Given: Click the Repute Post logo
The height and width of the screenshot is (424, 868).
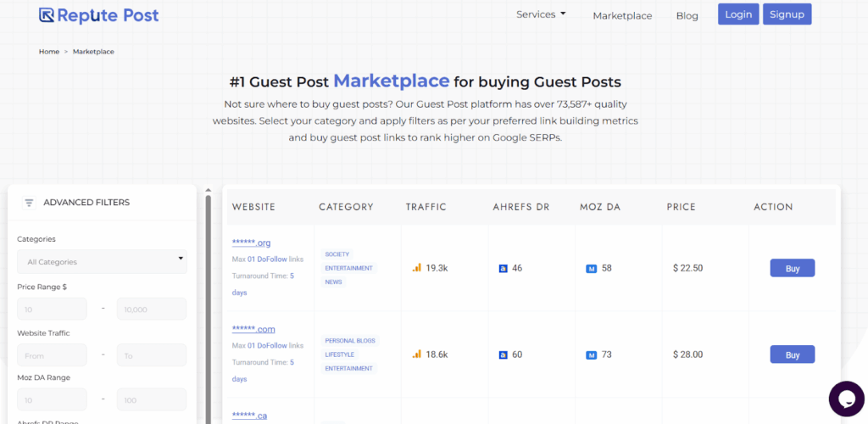Looking at the screenshot, I should tap(98, 15).
